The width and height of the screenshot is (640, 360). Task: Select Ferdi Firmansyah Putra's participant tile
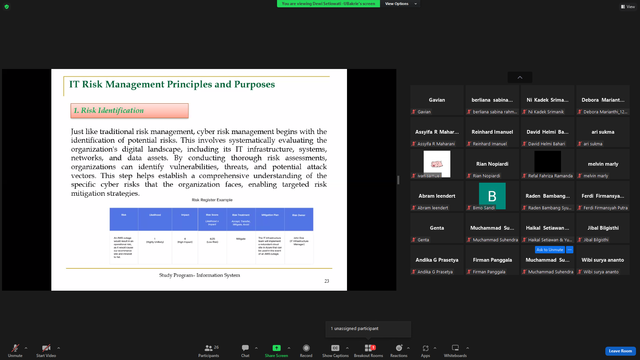click(603, 196)
